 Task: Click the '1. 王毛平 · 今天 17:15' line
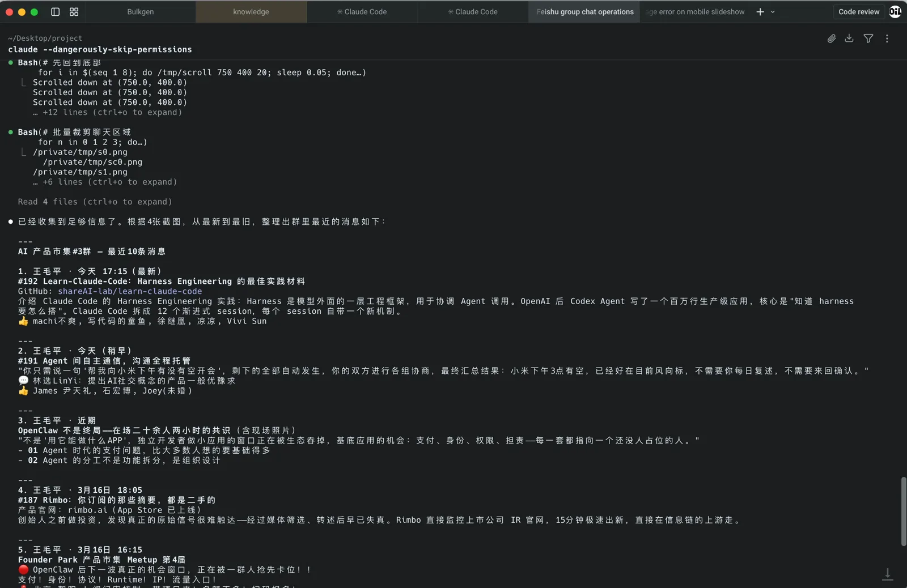[90, 272]
